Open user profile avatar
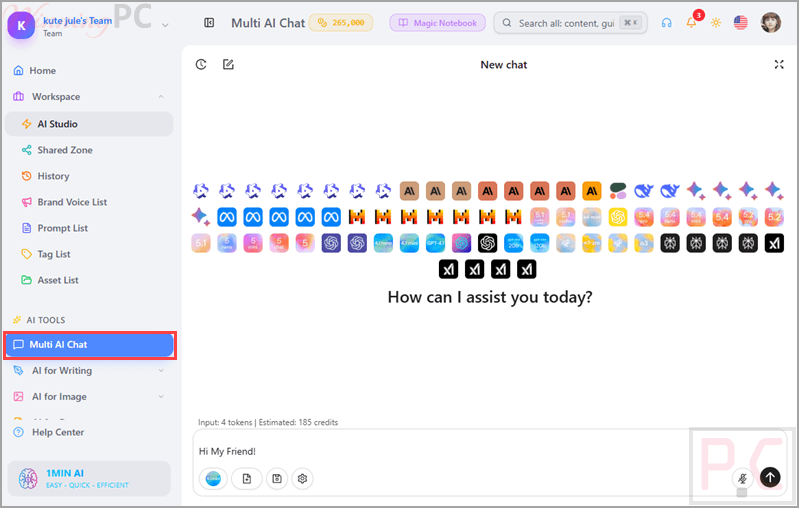Viewport: 799px width, 508px height. 770,22
